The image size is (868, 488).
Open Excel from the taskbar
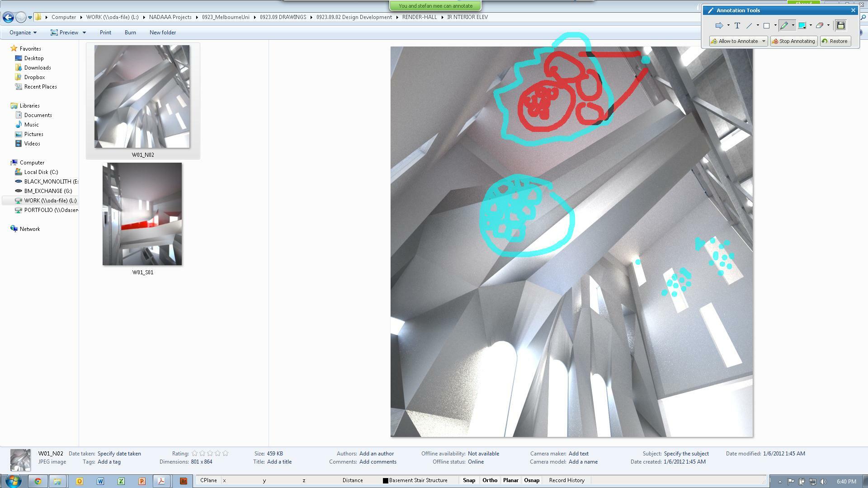[121, 481]
